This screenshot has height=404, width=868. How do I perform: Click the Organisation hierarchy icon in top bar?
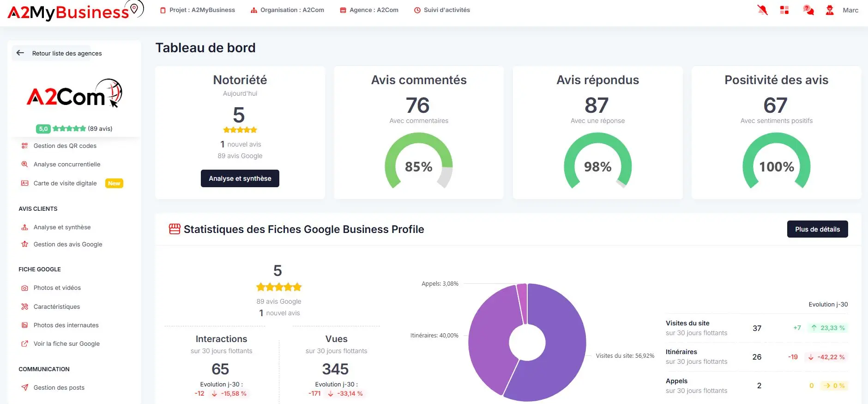(253, 10)
